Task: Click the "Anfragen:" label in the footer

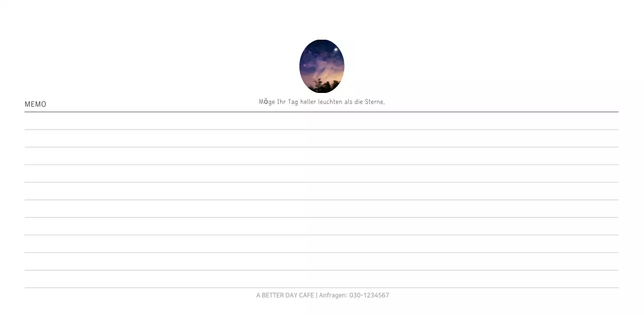Action: click(x=333, y=295)
